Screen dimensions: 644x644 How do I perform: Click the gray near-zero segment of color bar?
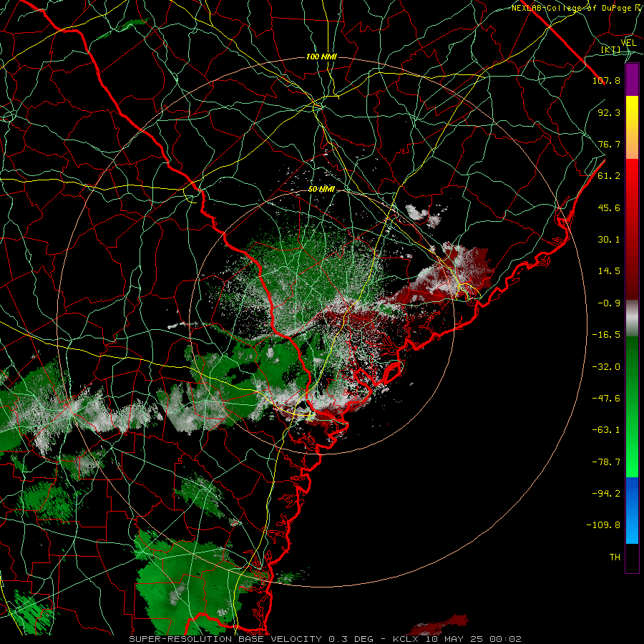coord(632,318)
